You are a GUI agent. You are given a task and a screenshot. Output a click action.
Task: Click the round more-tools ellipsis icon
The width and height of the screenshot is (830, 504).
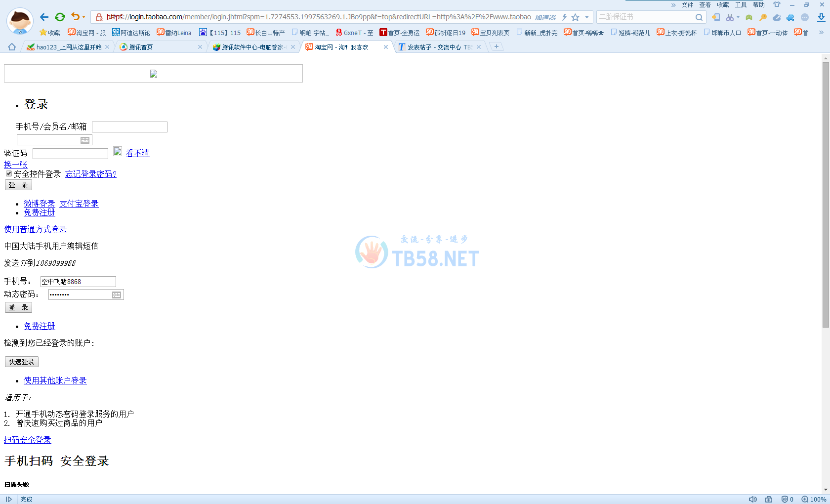coord(805,17)
